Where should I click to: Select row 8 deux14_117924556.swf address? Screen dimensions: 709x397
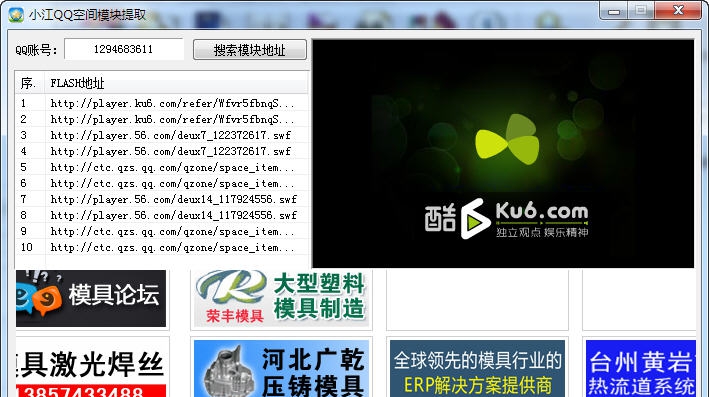(x=162, y=215)
